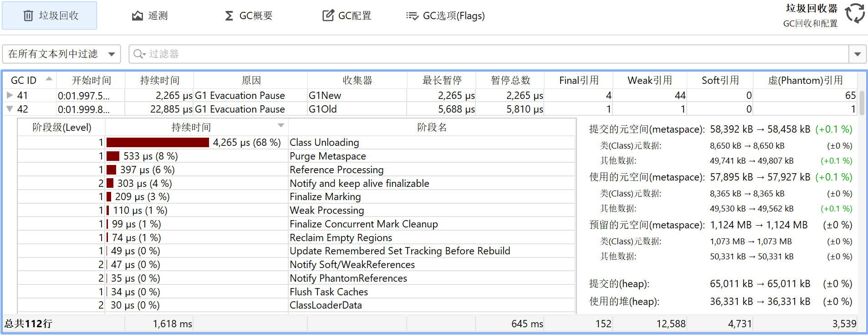Select the Purge Metaspace phase row
Screen dimensions: 868x335
[328, 156]
